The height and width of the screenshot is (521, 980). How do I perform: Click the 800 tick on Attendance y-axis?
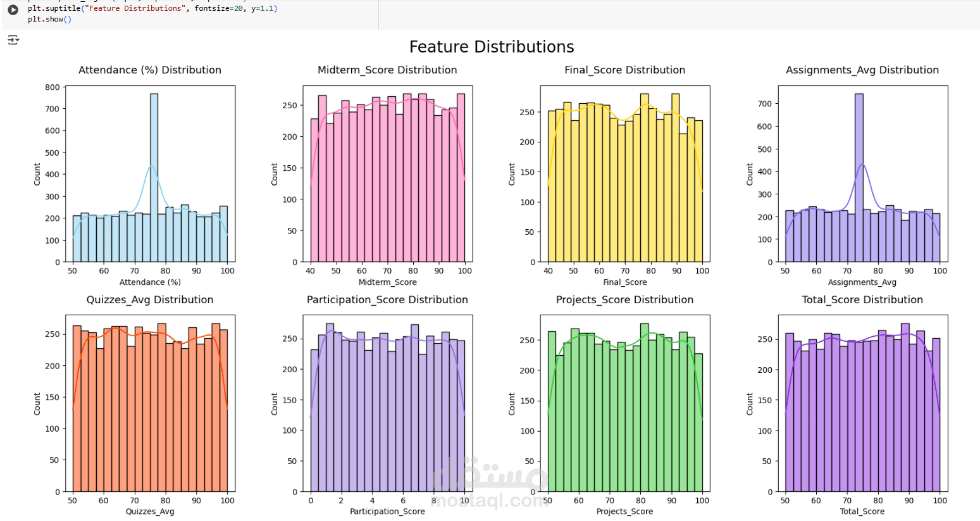53,87
